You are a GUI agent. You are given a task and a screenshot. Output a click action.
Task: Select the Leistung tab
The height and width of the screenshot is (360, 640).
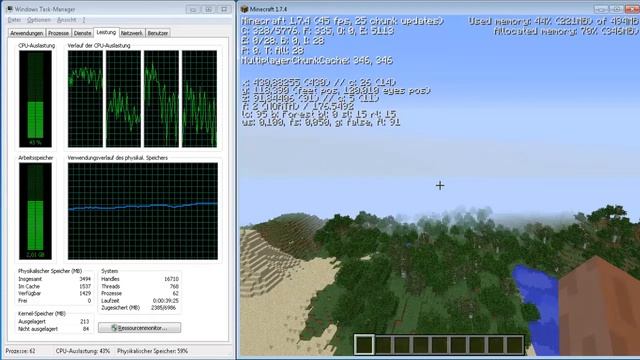(106, 32)
